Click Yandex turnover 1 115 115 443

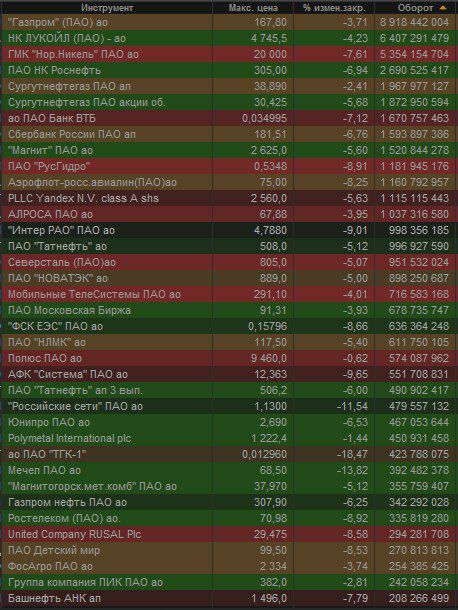coord(414,198)
